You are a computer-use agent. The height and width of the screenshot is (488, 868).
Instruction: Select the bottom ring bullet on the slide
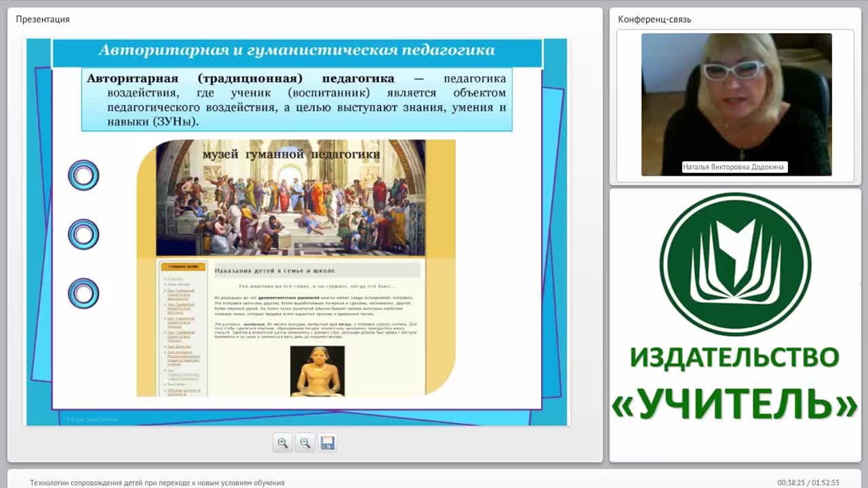83,293
